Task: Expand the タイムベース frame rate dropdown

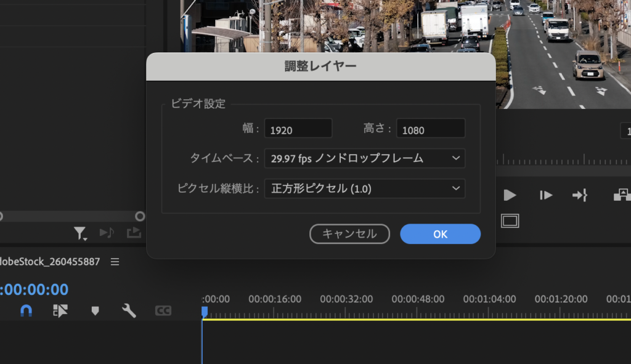Action: [364, 158]
